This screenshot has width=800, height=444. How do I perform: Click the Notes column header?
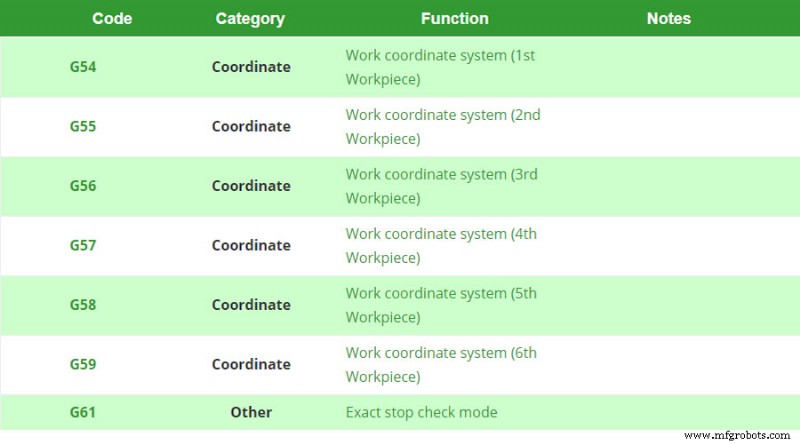668,18
